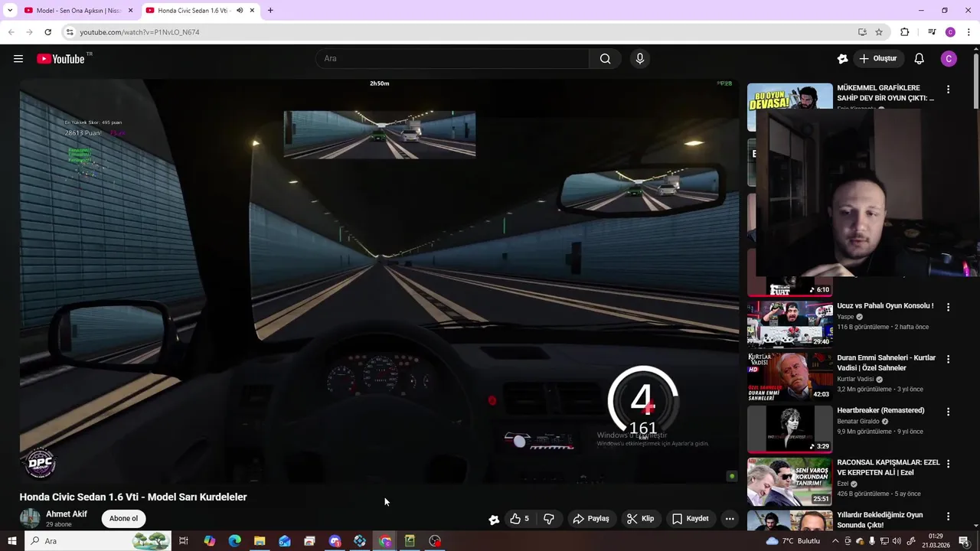Image resolution: width=980 pixels, height=551 pixels.
Task: View site information icon in address bar
Action: [70, 32]
